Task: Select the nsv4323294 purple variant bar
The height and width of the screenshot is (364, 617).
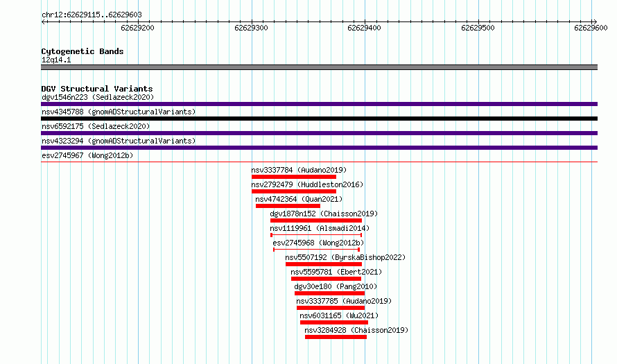Action: [319, 148]
